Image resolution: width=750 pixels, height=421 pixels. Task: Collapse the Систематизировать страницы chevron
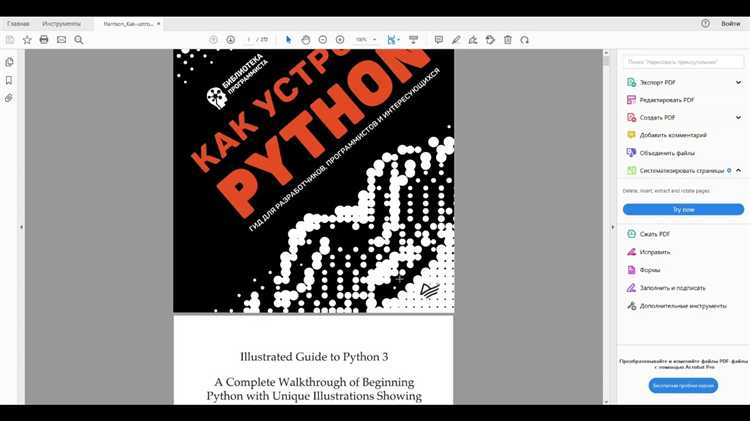click(x=739, y=170)
